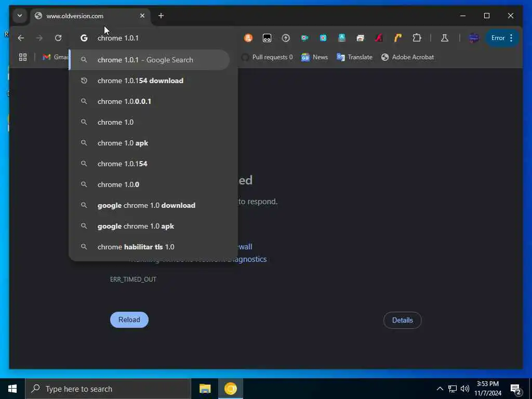Select the www.oldversion.com tab
Screen dimensions: 532x399
click(90, 16)
